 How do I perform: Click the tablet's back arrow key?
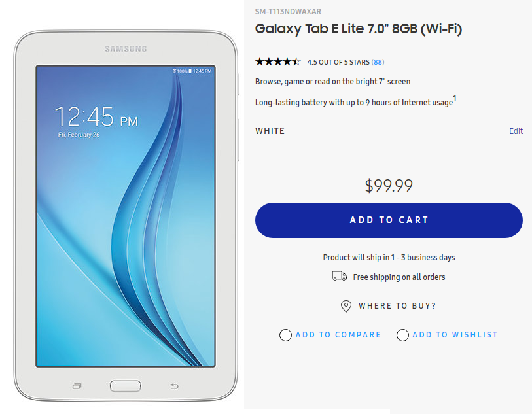pos(174,386)
